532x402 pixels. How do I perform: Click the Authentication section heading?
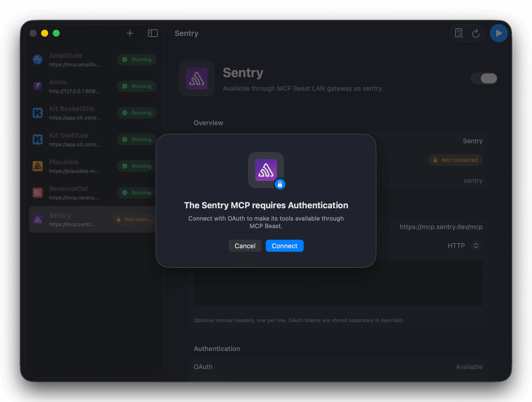tap(217, 349)
